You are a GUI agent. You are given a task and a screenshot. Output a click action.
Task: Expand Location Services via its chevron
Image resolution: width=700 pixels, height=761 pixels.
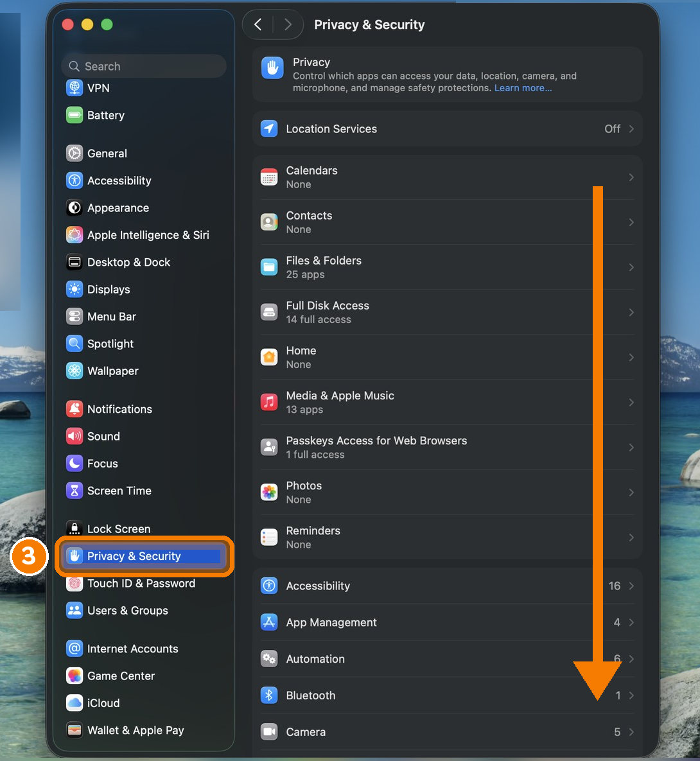coord(631,128)
